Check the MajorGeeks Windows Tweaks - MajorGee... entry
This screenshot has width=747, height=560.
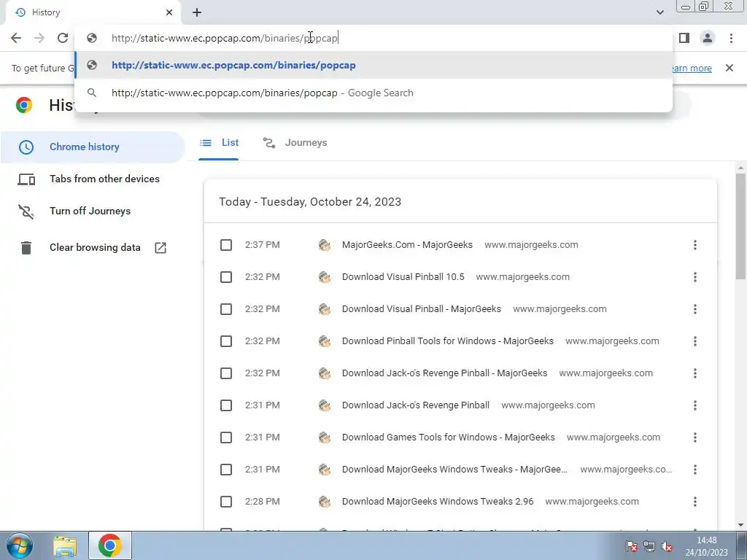pyautogui.click(x=226, y=470)
